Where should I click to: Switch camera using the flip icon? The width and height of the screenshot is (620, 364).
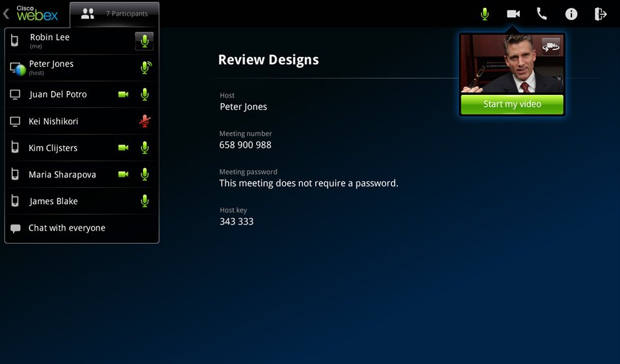click(x=551, y=46)
